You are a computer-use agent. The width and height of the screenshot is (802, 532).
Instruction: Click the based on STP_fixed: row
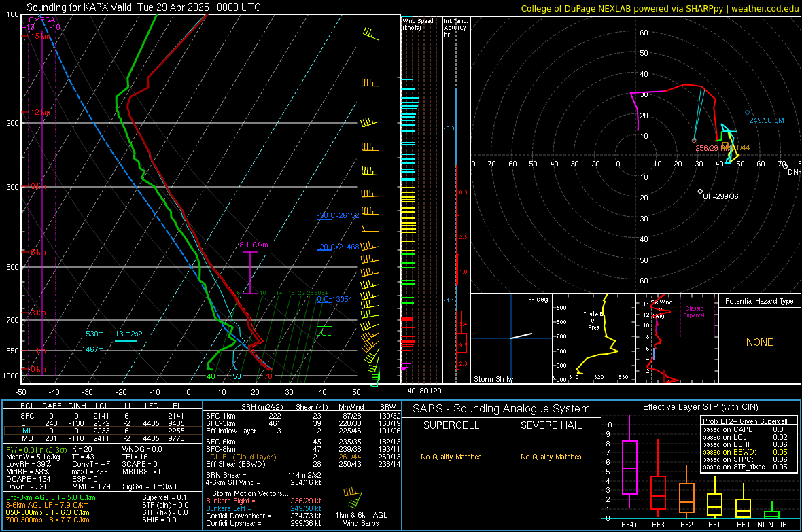click(745, 467)
